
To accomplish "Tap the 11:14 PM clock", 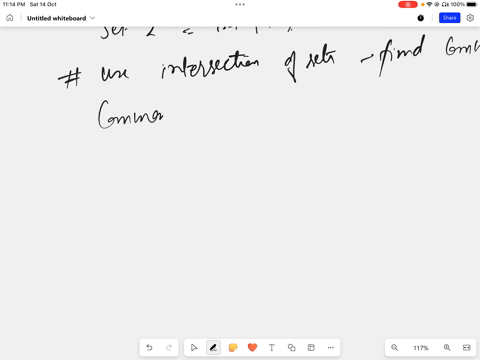I will tap(14, 4).
